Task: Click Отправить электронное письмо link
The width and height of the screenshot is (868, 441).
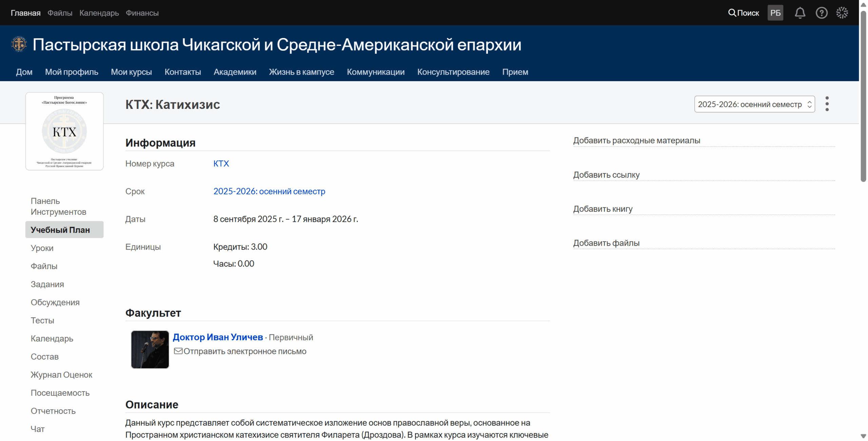Action: pyautogui.click(x=245, y=351)
